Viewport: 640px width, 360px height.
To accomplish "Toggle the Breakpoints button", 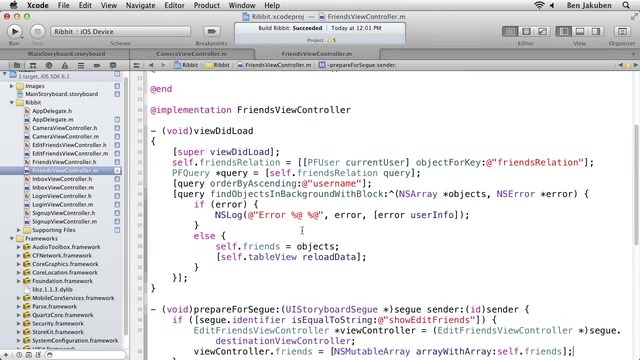I will (x=211, y=31).
